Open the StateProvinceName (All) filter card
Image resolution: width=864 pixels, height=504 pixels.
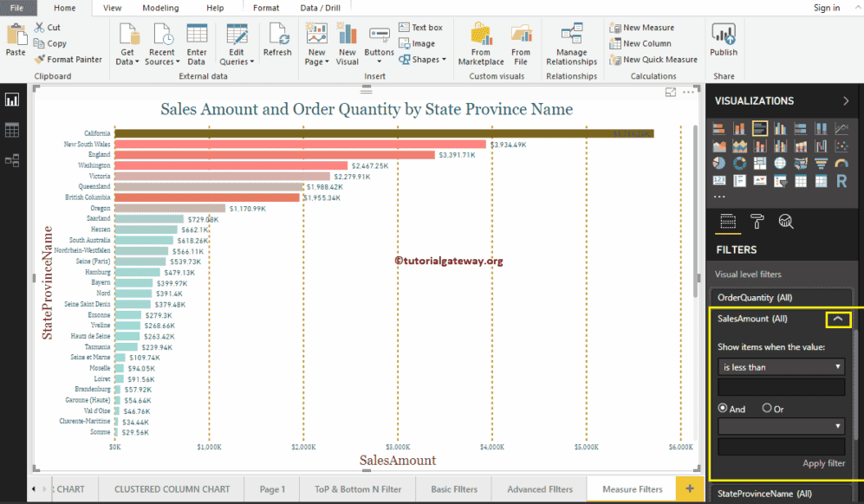[x=781, y=494]
